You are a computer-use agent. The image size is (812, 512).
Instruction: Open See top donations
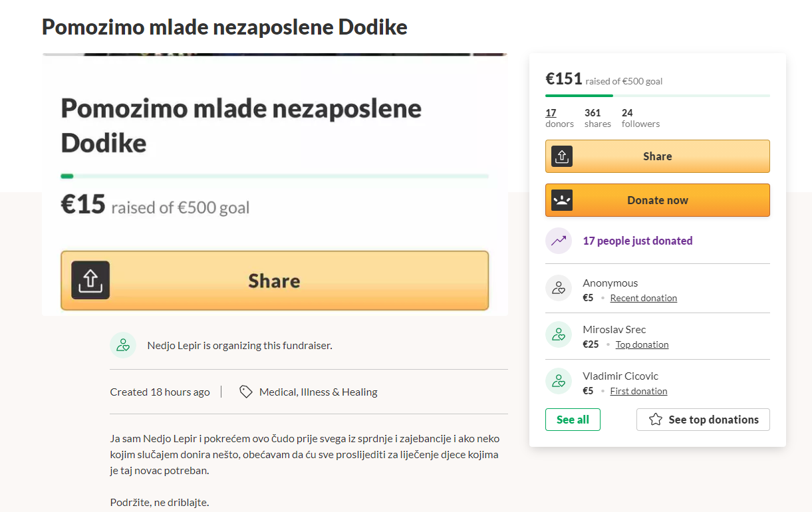tap(703, 420)
